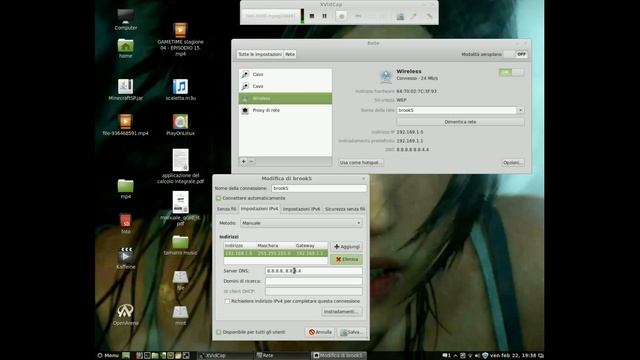This screenshot has height=360, width=640.
Task: Click the Rete breadcrumb button
Action: [290, 54]
